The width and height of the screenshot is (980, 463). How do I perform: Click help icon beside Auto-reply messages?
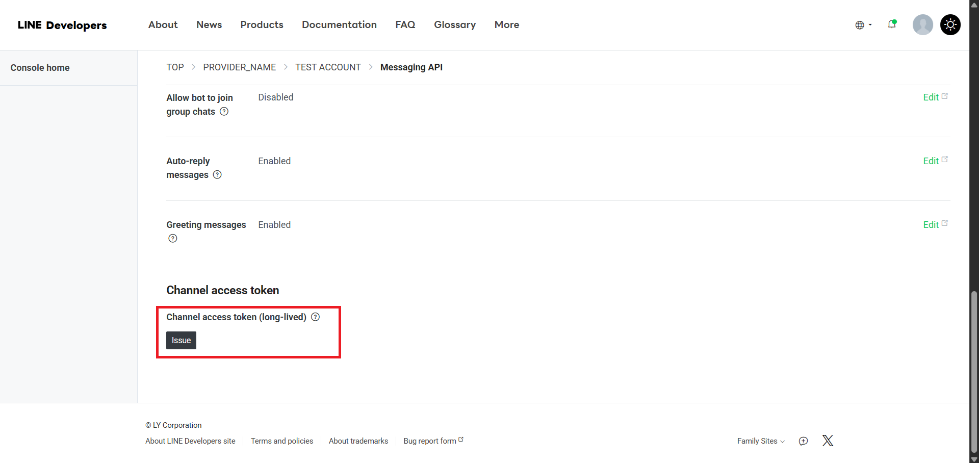(217, 175)
